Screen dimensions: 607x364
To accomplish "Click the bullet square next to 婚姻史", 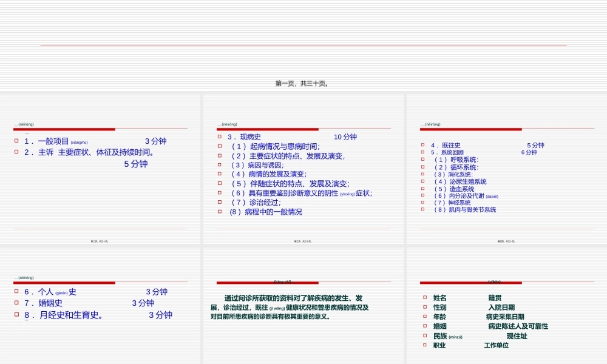I will click(17, 302).
